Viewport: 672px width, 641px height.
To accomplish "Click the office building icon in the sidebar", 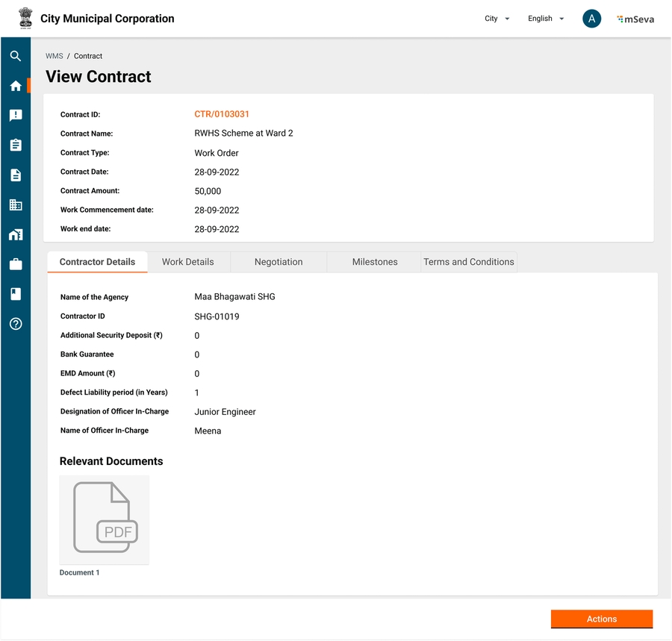I will (16, 205).
